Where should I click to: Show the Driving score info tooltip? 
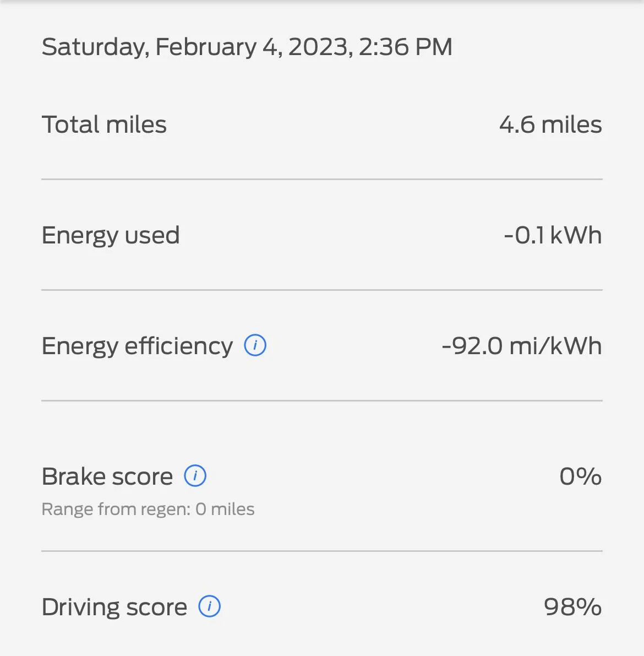[209, 606]
